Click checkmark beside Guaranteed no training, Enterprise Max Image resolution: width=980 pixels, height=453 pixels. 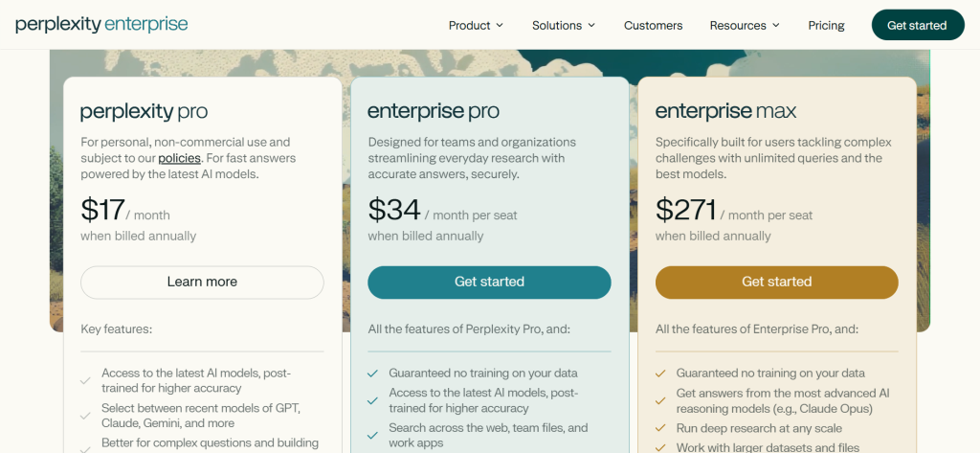(659, 373)
